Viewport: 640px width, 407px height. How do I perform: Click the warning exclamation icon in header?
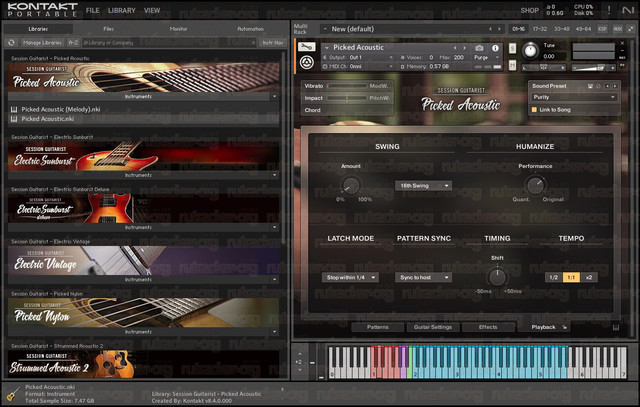tap(609, 10)
